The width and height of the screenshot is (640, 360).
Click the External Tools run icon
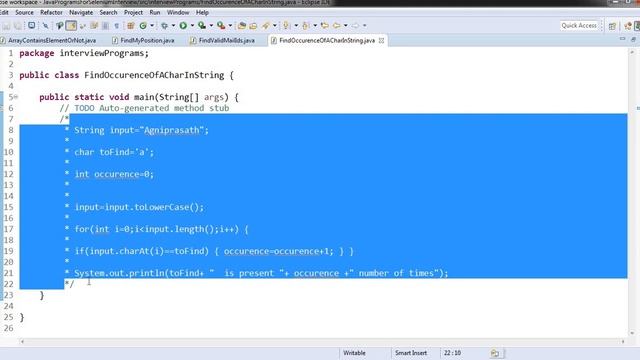221,26
